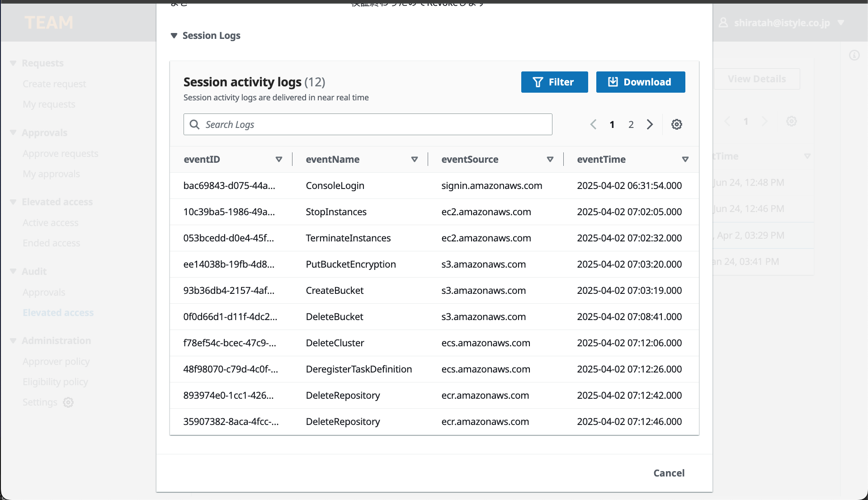868x500 pixels.
Task: Sort by eventTime column arrow
Action: click(x=685, y=159)
